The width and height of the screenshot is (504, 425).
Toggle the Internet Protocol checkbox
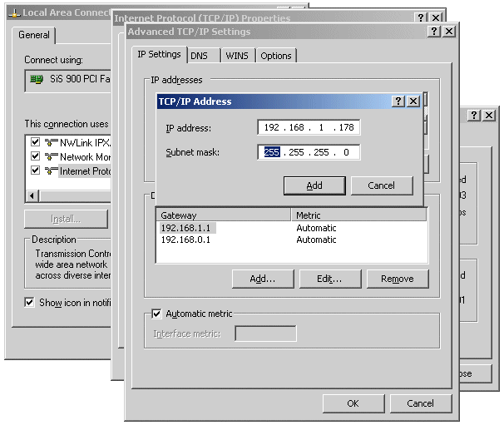pos(35,170)
